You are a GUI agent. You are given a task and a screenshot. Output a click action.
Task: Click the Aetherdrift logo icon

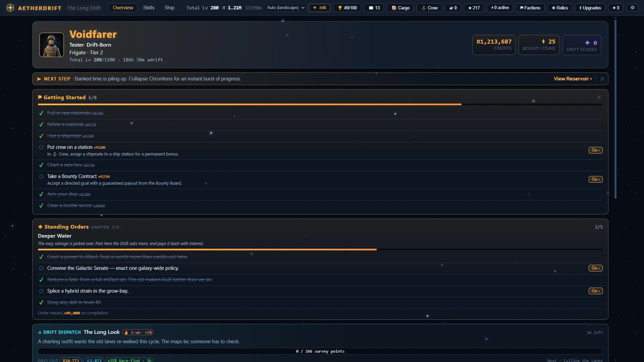point(10,8)
